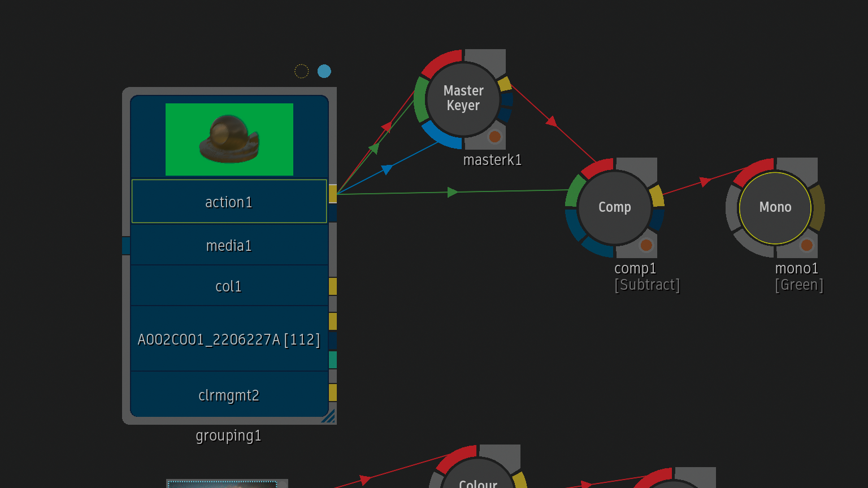Select the clrmgmt2 row in grouping1

229,395
